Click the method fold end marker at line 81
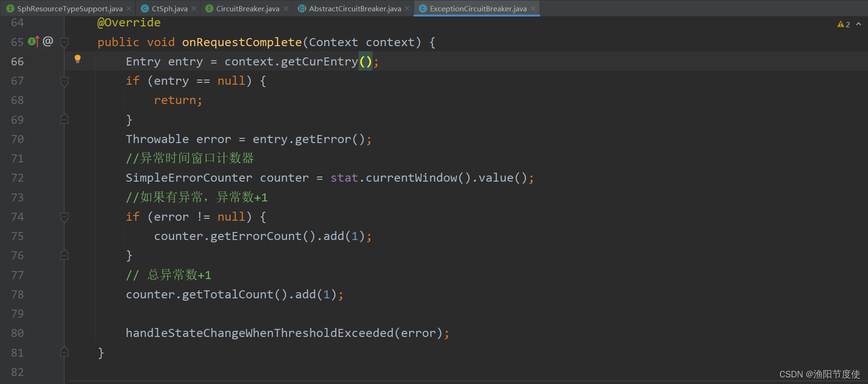Image resolution: width=868 pixels, height=384 pixels. point(65,352)
